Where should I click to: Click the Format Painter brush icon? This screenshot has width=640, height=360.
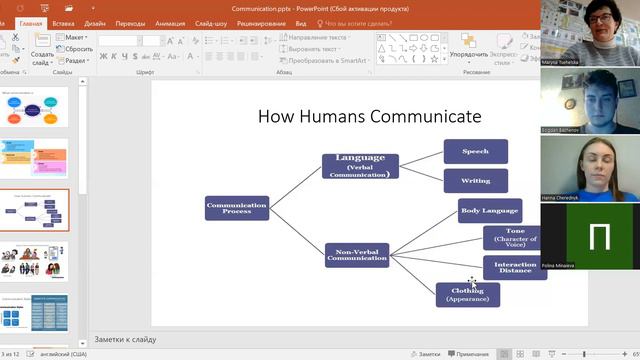16,60
